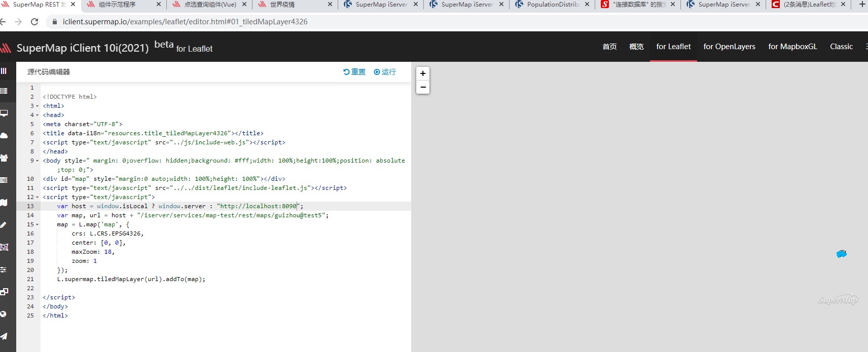This screenshot has width=868, height=352.
Task: Close the 组件示范程序 tab
Action: point(159,4)
